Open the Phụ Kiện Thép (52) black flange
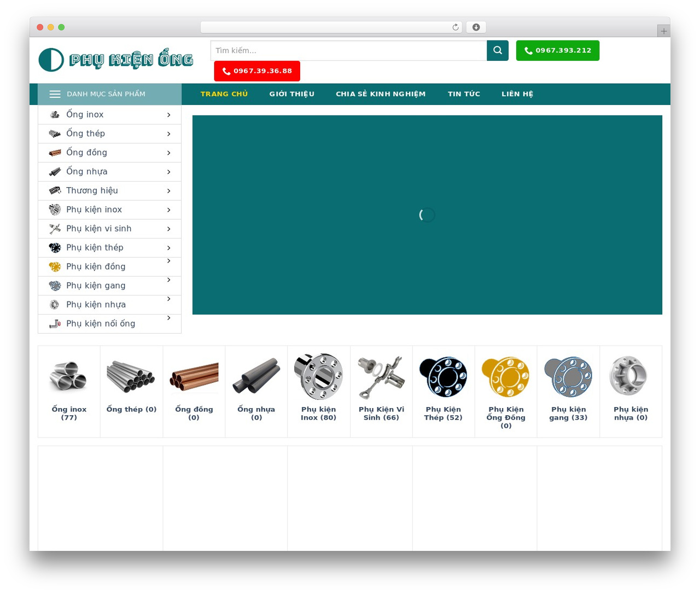The width and height of the screenshot is (700, 593). [x=444, y=376]
